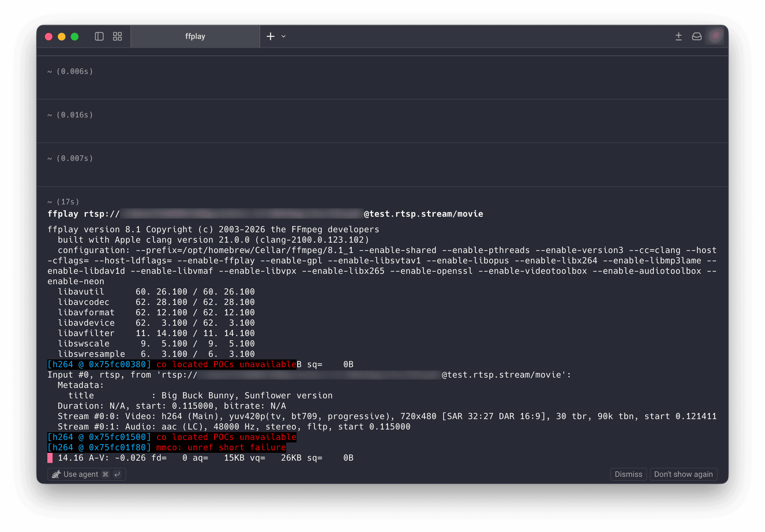Image resolution: width=765 pixels, height=532 pixels.
Task: Select the ~ (0.016s) command block
Action: point(382,121)
